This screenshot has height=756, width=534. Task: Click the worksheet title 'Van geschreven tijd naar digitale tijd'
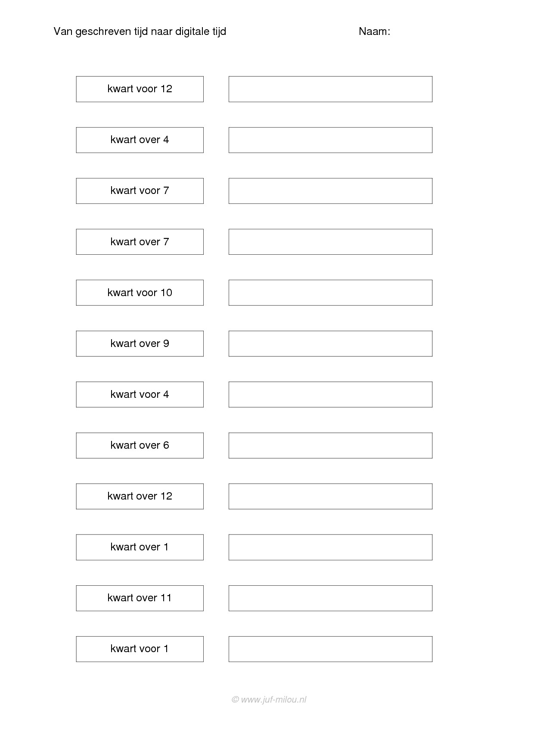click(140, 31)
